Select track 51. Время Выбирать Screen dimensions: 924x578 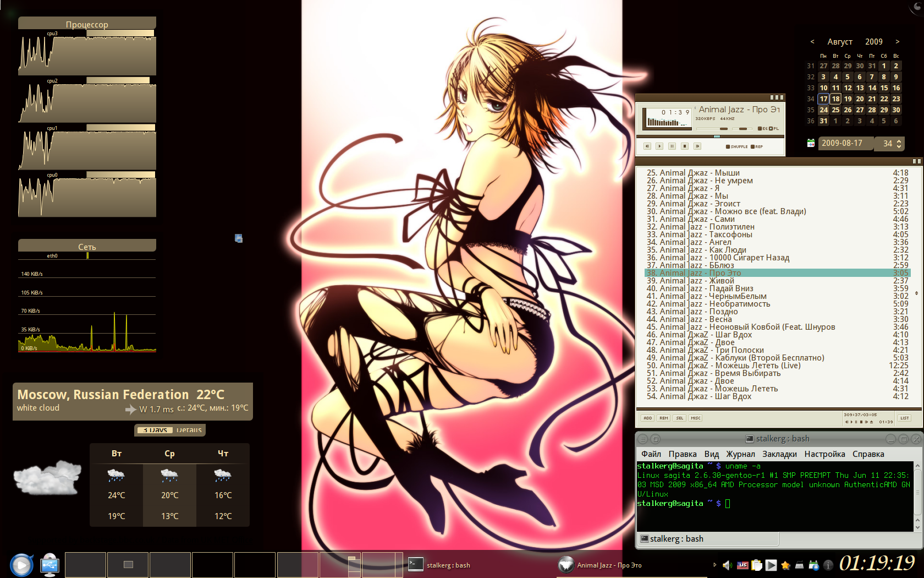tap(778, 373)
